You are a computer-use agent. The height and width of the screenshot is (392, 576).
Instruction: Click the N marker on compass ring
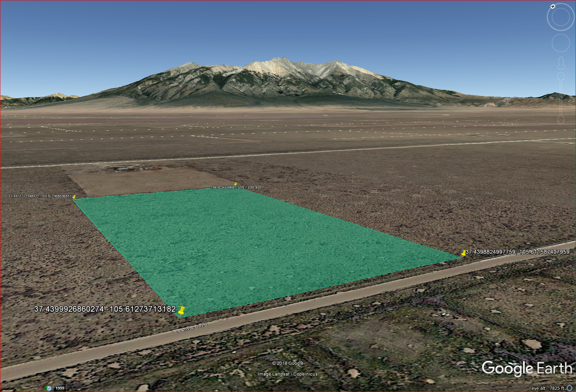point(553,6)
